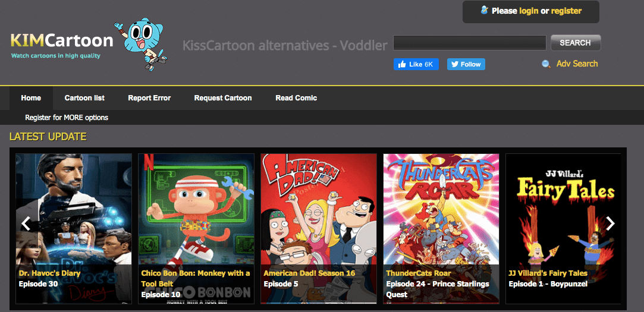Open the Cartoon list menu item

[x=84, y=98]
